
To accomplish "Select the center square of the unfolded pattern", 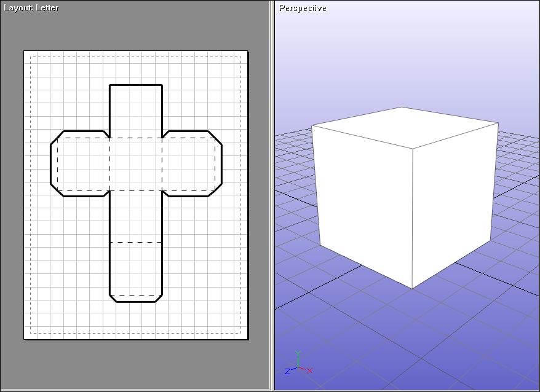I will (x=136, y=164).
